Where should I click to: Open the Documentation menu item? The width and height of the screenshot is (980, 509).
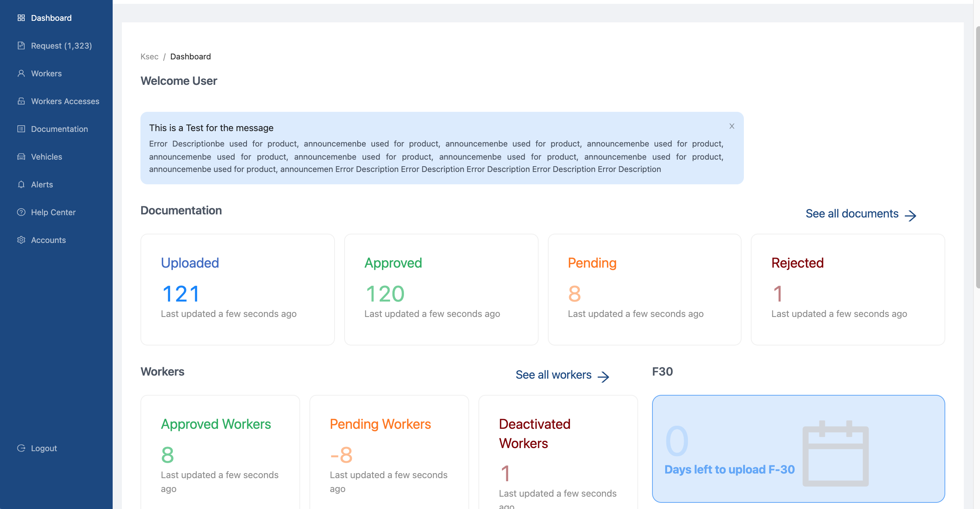click(59, 129)
